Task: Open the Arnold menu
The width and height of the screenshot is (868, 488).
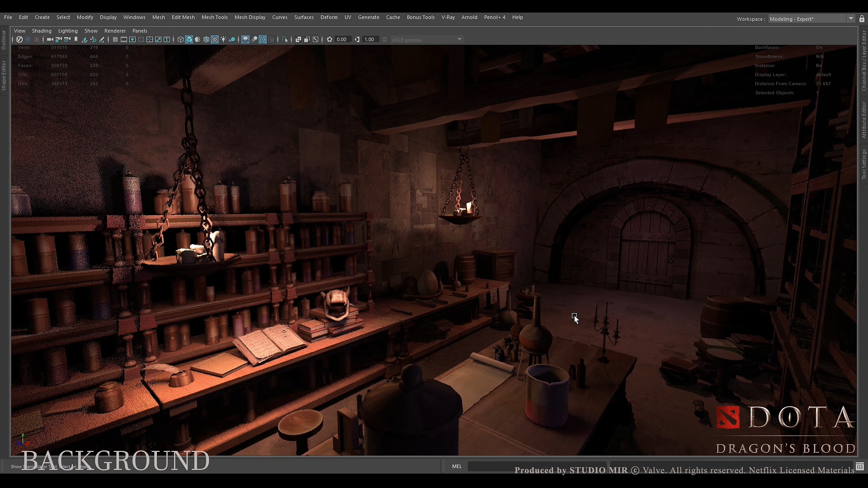Action: 469,17
